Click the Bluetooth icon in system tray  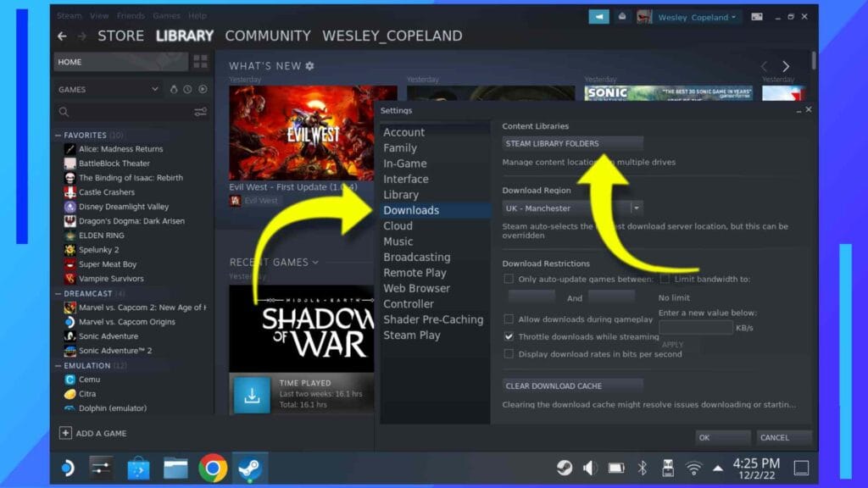[643, 468]
